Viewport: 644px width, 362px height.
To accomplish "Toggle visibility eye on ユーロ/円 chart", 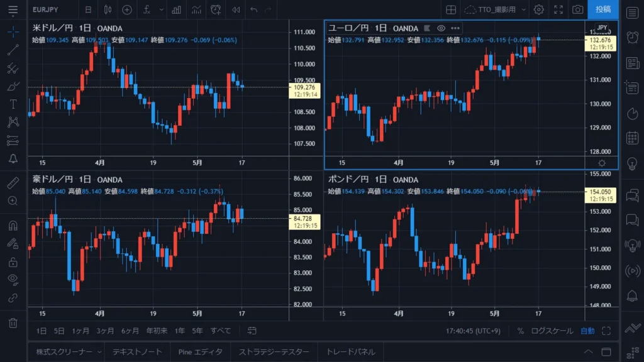I will point(441,28).
